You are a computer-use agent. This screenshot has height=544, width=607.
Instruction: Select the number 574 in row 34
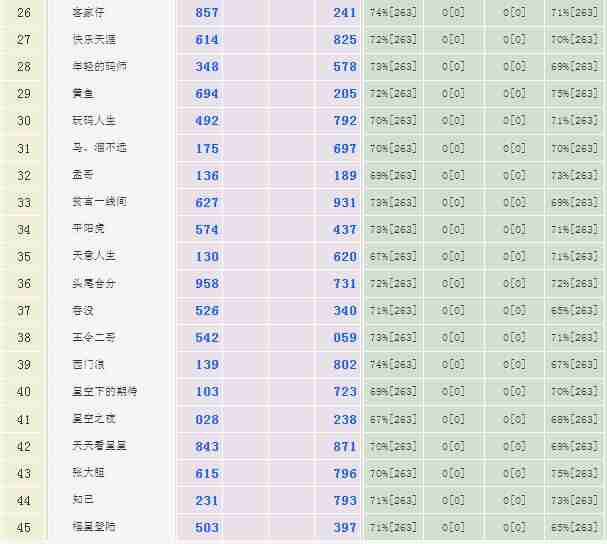[207, 230]
